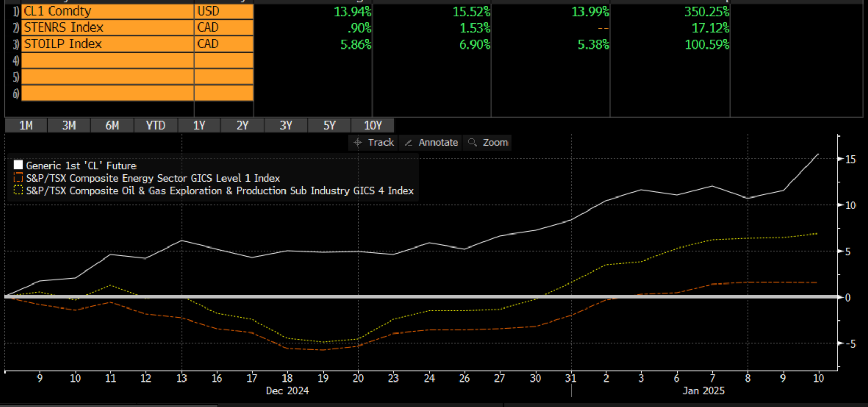This screenshot has width=868, height=407.
Task: Click Generic 1st 'CL' Future legend label
Action: (81, 166)
